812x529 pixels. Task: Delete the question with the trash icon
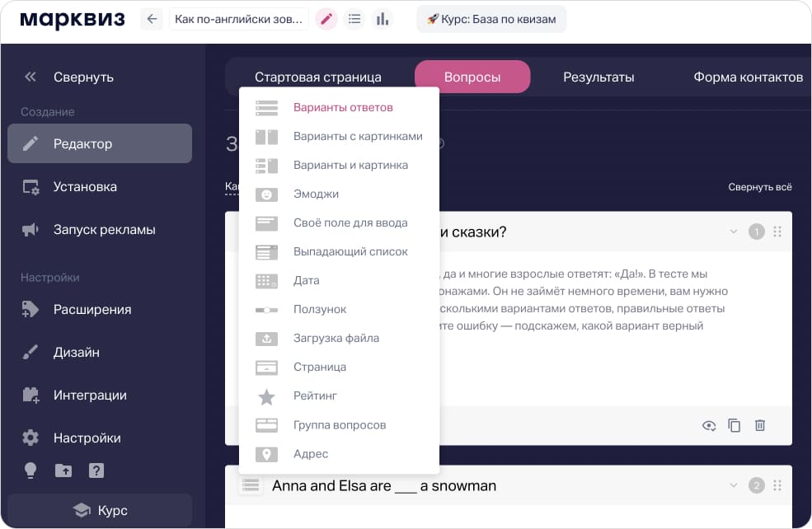coord(759,425)
